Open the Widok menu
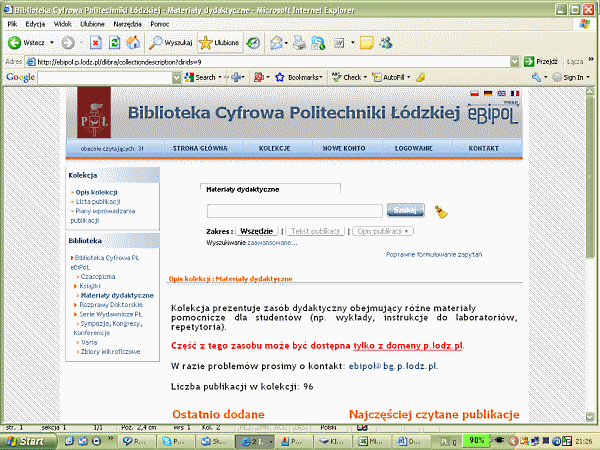This screenshot has width=600, height=450. 63,24
